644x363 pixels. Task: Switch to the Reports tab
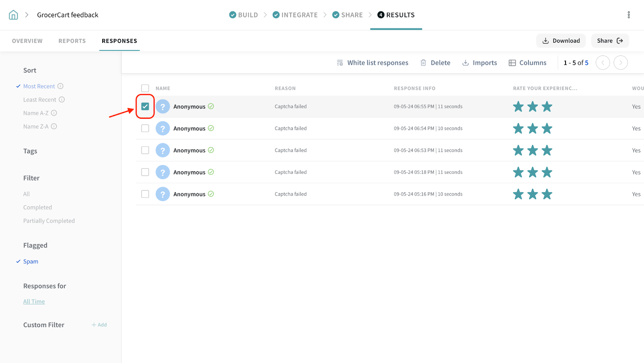pyautogui.click(x=72, y=41)
